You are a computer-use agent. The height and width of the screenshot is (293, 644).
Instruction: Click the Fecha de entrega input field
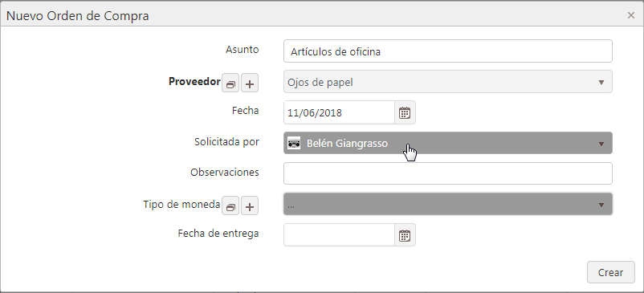339,235
